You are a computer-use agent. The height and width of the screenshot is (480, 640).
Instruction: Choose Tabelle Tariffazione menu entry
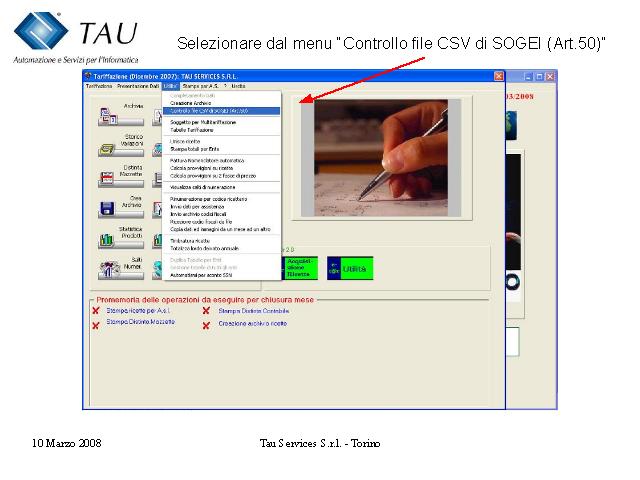221,130
